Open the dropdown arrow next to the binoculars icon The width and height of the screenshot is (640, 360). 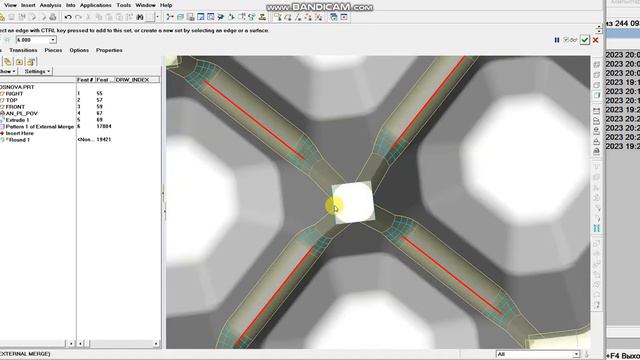pos(158,17)
